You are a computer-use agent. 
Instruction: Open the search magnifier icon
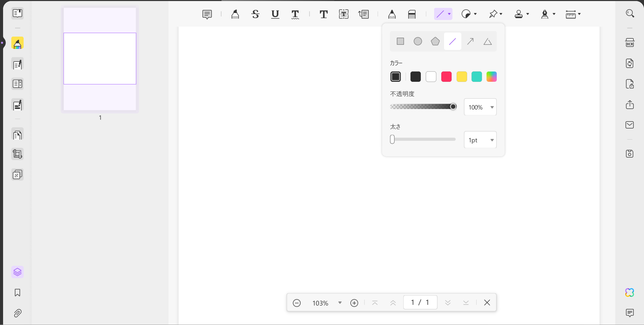pyautogui.click(x=630, y=14)
